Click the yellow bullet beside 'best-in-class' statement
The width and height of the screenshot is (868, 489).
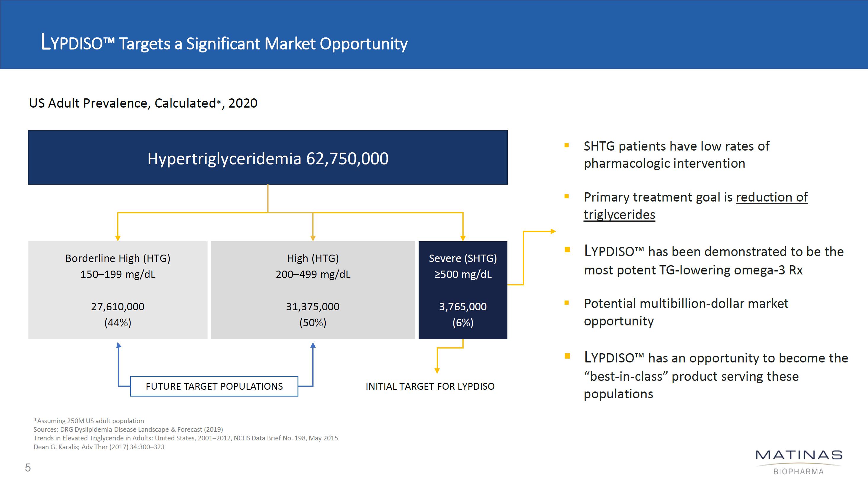pyautogui.click(x=568, y=356)
